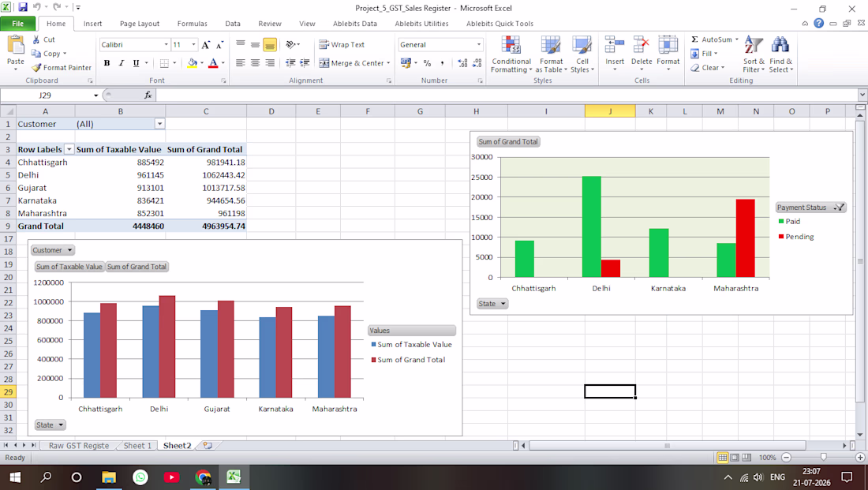Click the Sum of Taxable Value chart field button
The image size is (868, 490).
(69, 267)
